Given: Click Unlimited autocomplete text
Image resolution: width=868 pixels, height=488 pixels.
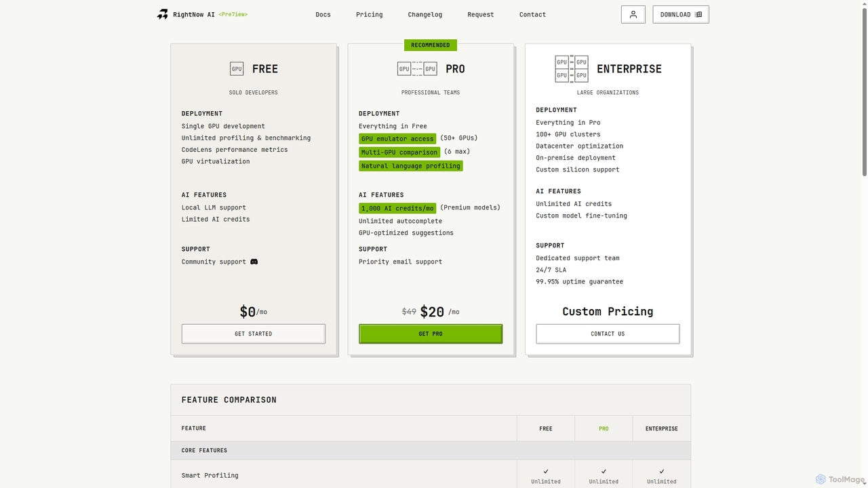Looking at the screenshot, I should tap(400, 221).
